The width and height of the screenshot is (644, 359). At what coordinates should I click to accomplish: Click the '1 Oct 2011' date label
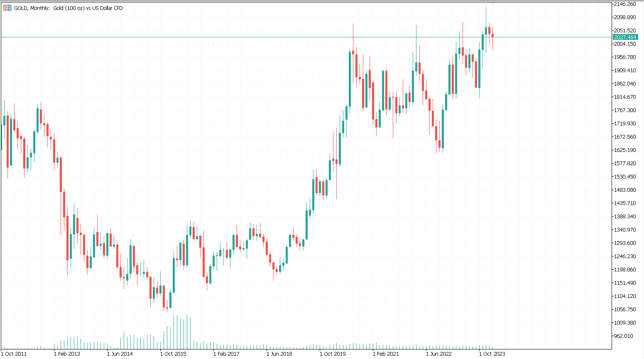coord(14,354)
